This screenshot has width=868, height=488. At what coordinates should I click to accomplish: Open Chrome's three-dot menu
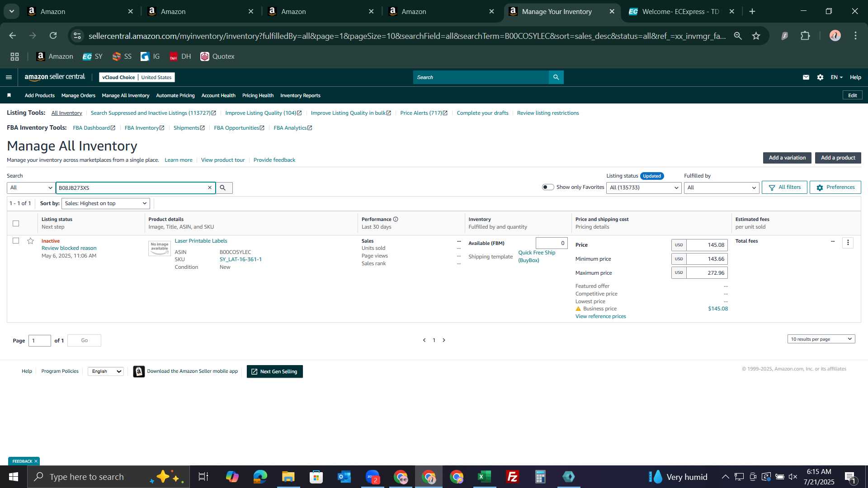(855, 36)
